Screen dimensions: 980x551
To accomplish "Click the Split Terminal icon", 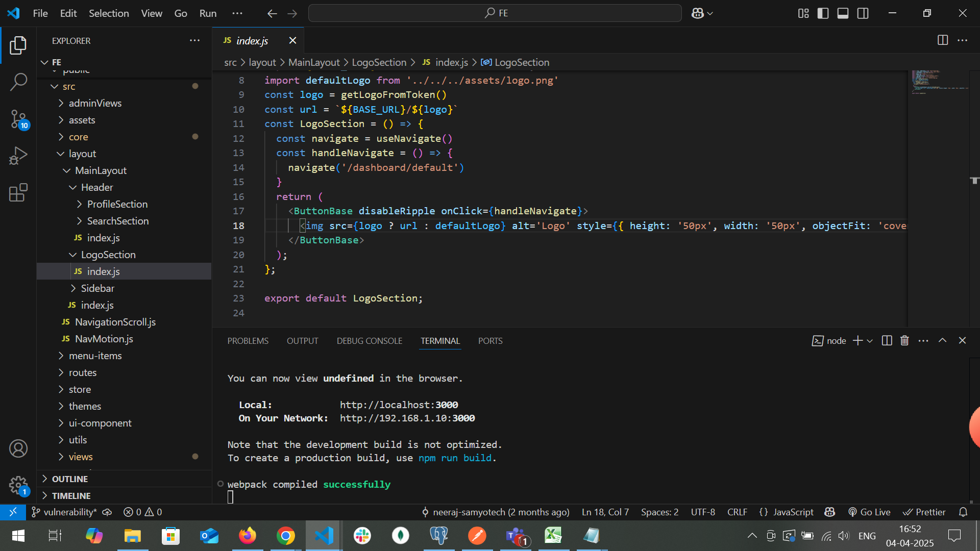I will coord(887,341).
